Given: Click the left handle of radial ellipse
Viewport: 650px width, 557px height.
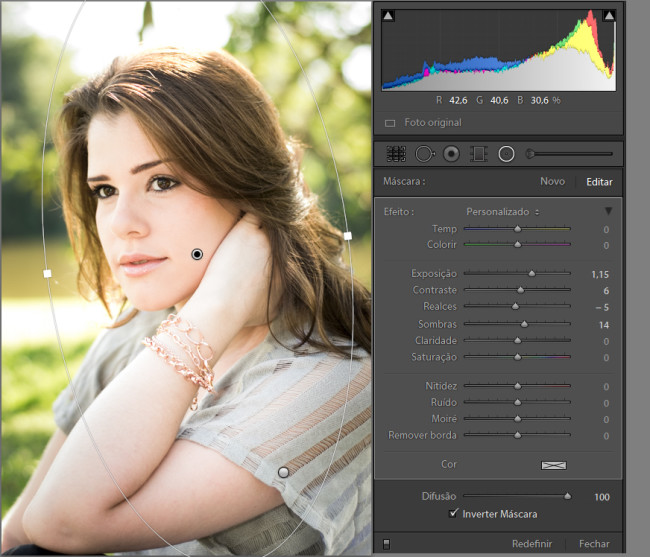Looking at the screenshot, I should click(x=47, y=274).
